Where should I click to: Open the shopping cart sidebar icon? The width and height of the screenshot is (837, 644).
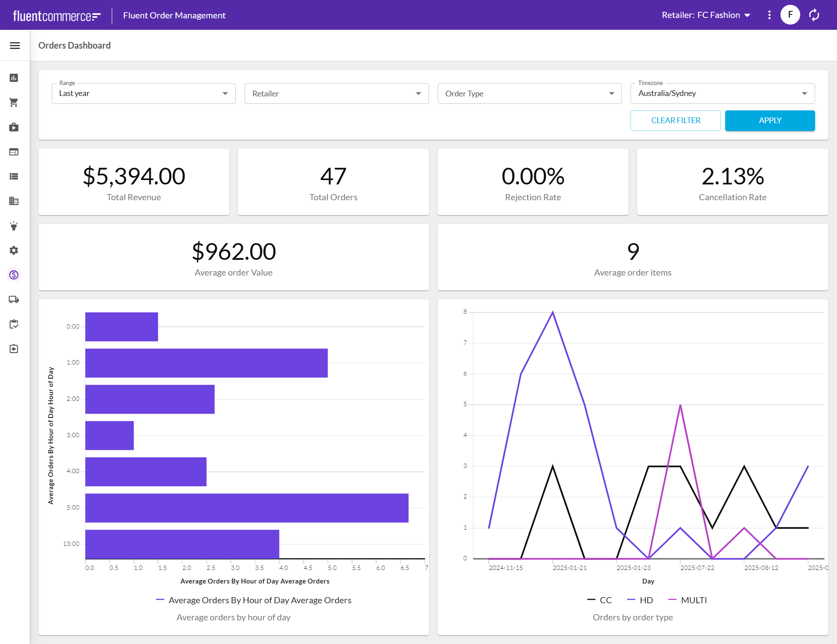coord(14,103)
